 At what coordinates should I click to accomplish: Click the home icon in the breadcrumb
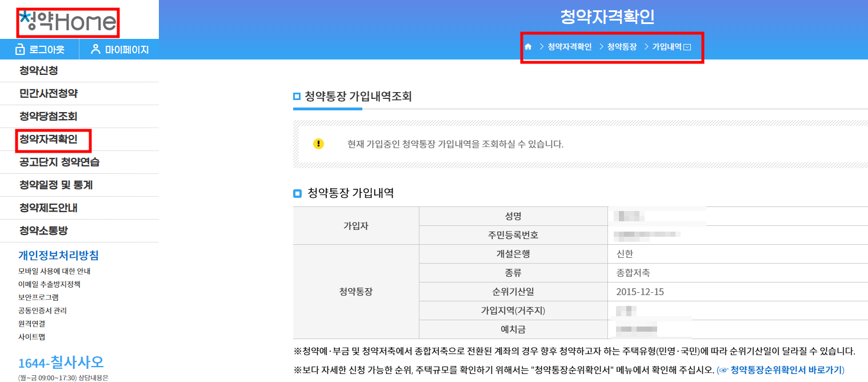tap(527, 47)
